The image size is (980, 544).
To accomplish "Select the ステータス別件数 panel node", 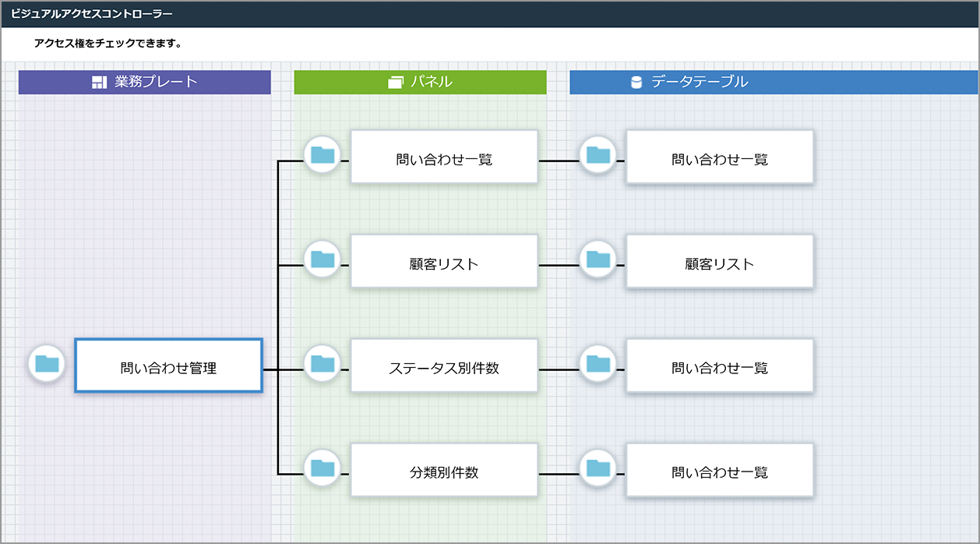I will [x=444, y=365].
